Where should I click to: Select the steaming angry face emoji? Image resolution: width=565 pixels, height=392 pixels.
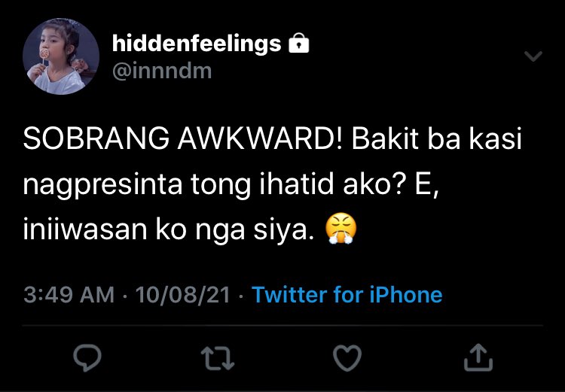point(341,228)
